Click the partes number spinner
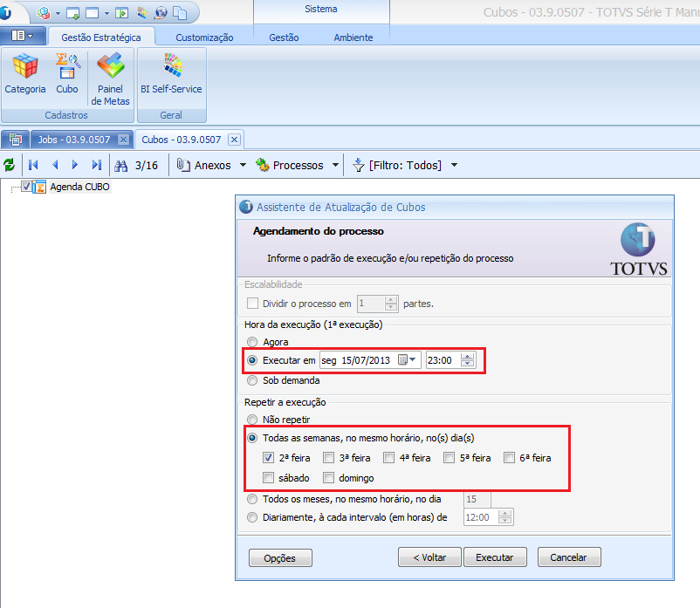 [x=391, y=304]
